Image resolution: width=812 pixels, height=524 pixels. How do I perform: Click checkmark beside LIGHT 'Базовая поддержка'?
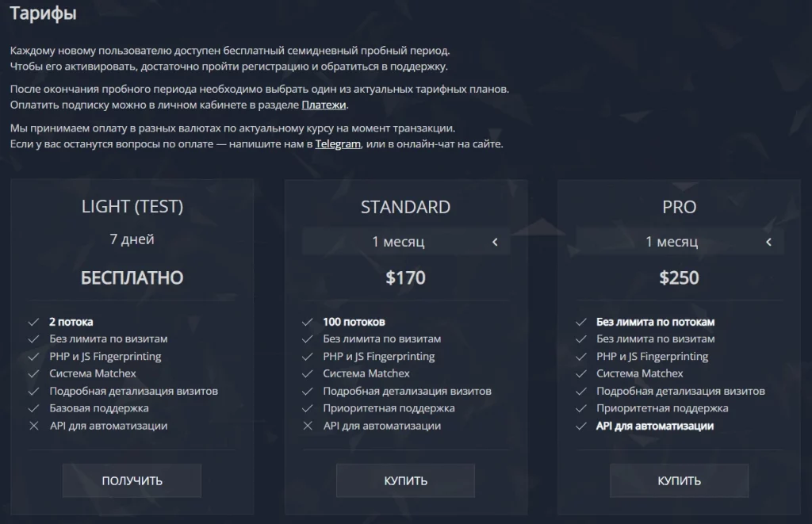click(x=33, y=408)
